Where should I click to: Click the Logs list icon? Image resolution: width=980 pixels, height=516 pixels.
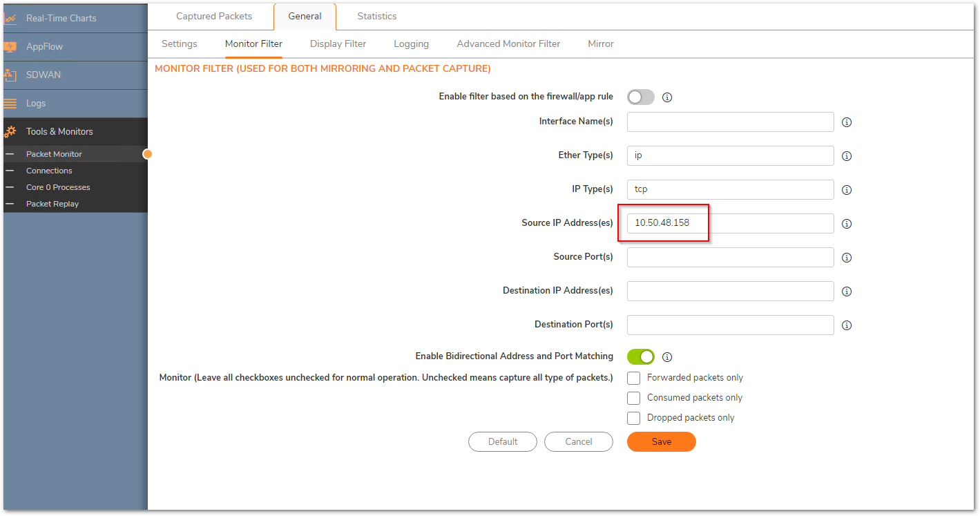10,104
